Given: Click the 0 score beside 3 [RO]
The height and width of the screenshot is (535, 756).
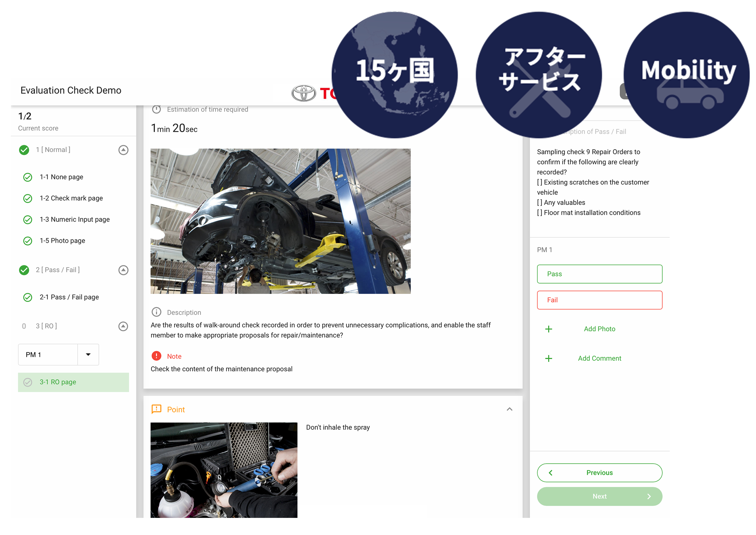Looking at the screenshot, I should 24,326.
